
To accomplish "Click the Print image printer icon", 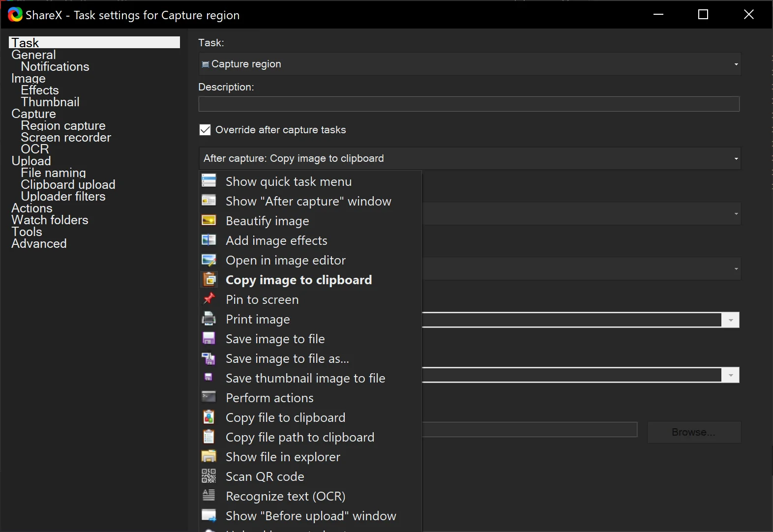I will coord(209,319).
